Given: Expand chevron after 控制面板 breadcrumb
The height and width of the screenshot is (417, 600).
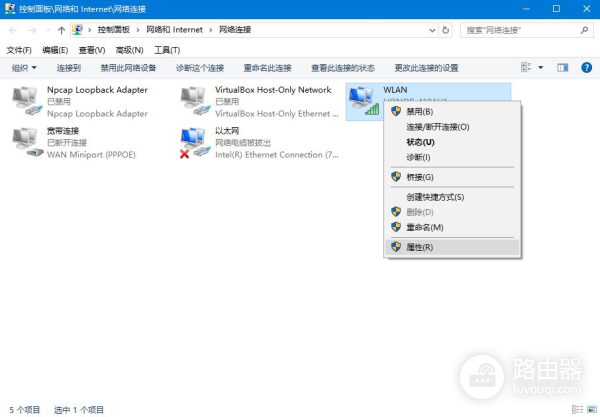Looking at the screenshot, I should pyautogui.click(x=138, y=30).
